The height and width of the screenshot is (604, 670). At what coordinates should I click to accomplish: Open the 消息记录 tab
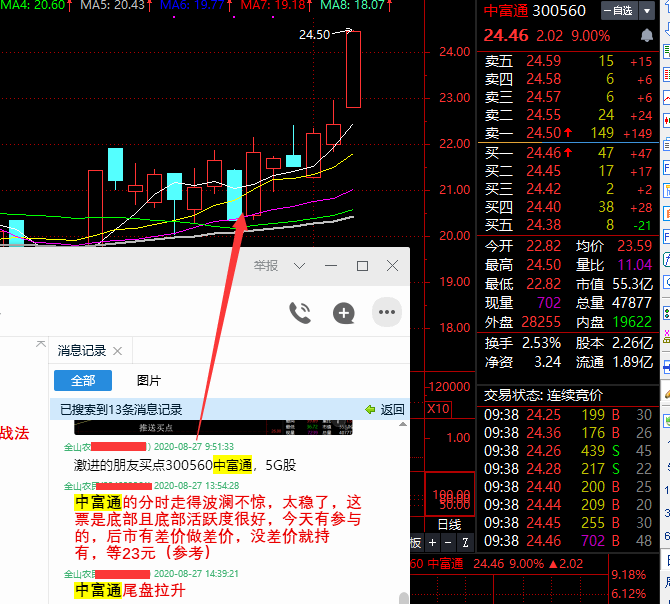click(x=82, y=351)
